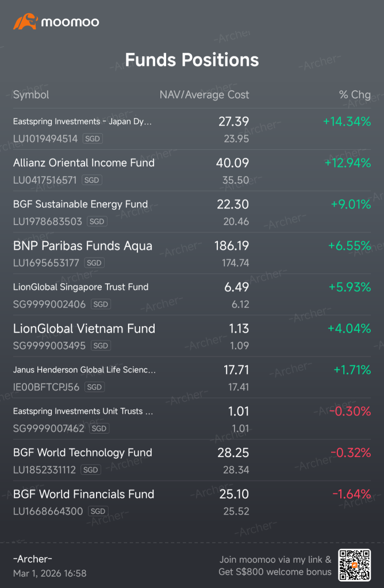Click the SGD badge beside LU1668664300
The height and width of the screenshot is (588, 384).
[98, 511]
